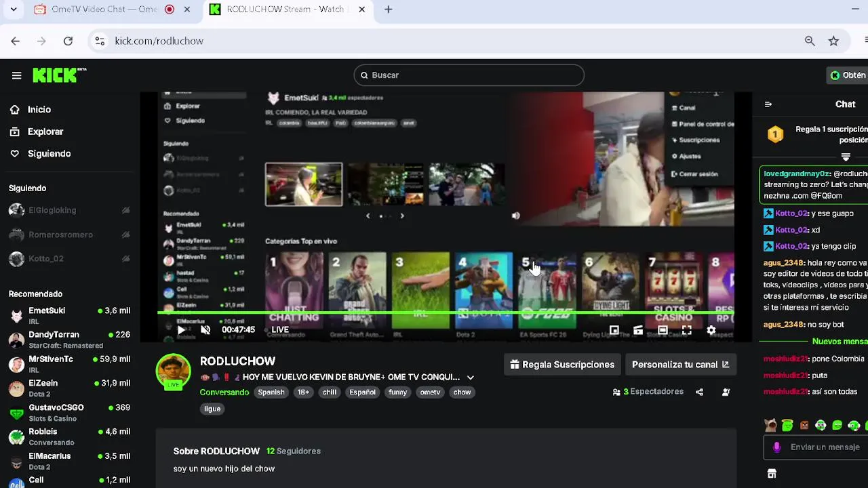The width and height of the screenshot is (868, 488).
Task: Open Robleis recommended channel
Action: 69,436
